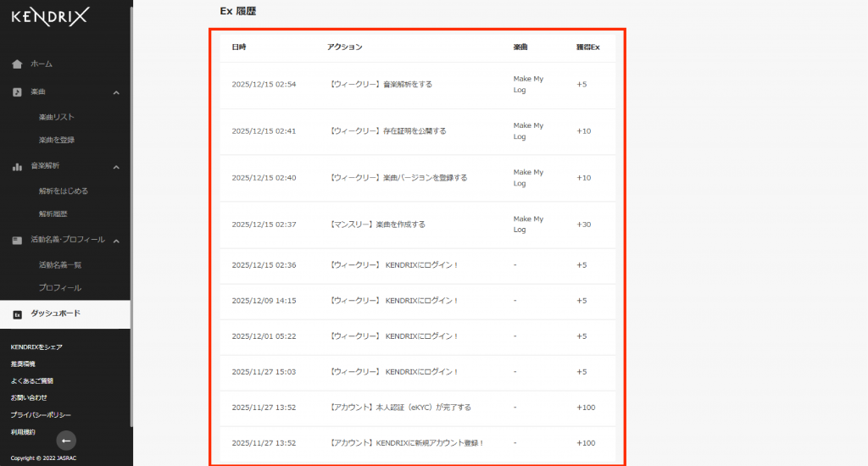Open 楽曲リスト in the sidebar
The image size is (868, 466).
(57, 117)
